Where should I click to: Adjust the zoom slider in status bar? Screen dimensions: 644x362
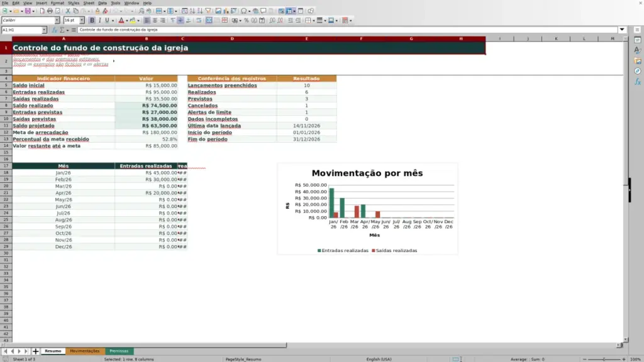604,359
